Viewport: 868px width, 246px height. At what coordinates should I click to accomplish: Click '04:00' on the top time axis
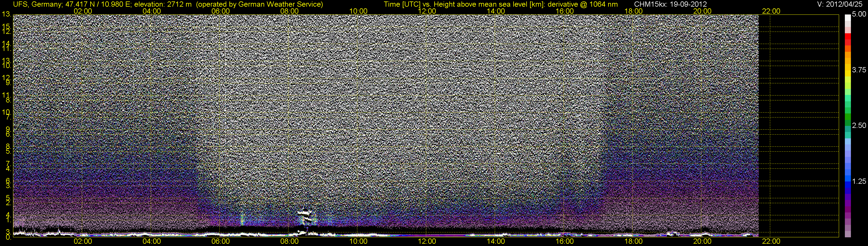pos(152,11)
